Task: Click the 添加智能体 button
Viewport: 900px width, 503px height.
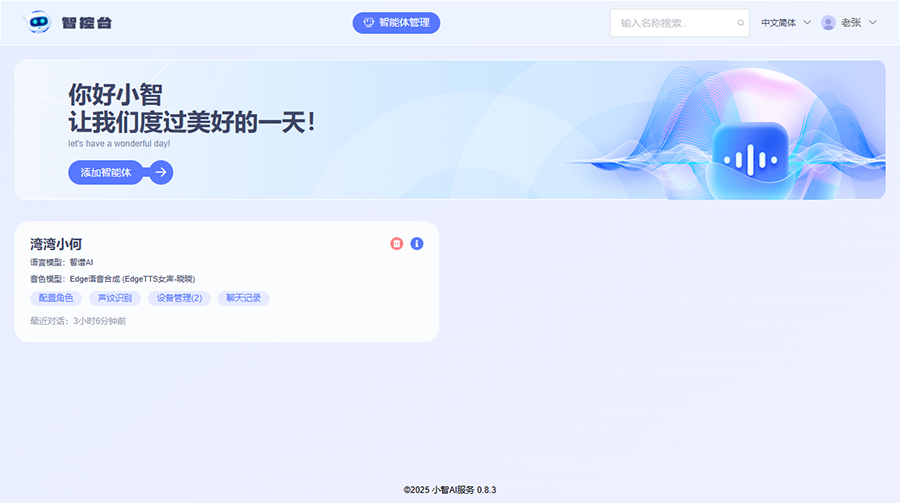Action: click(x=106, y=173)
